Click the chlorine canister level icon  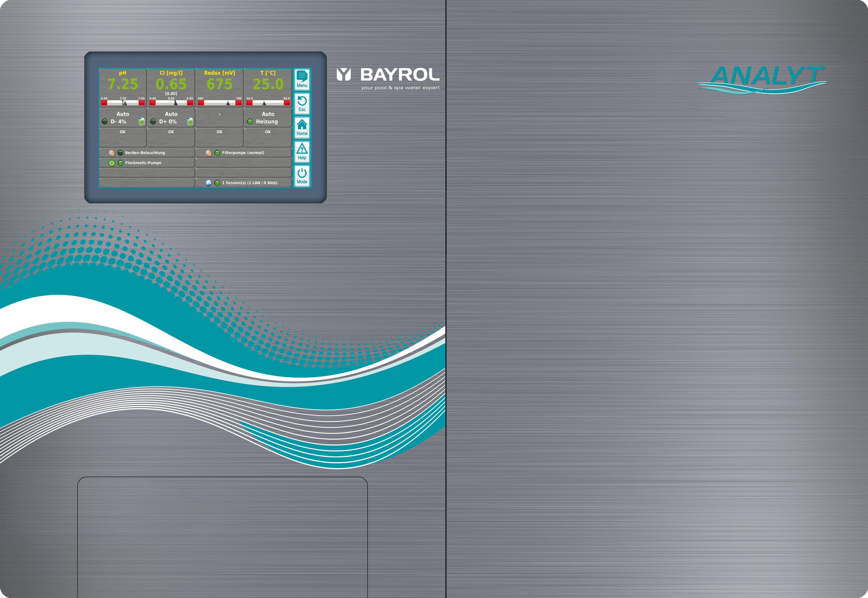click(190, 121)
